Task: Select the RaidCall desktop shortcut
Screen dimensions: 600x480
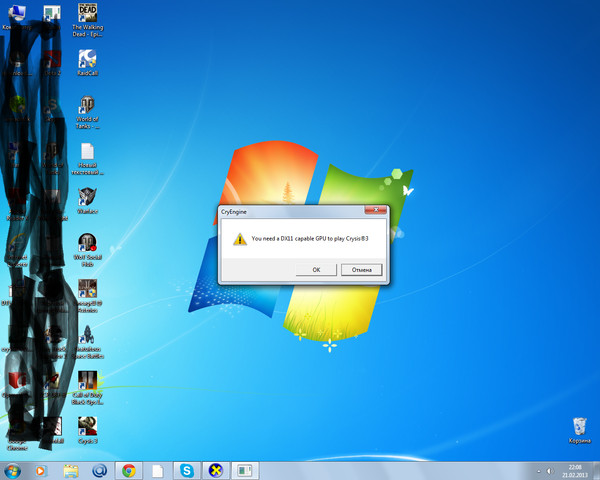Action: pos(88,62)
